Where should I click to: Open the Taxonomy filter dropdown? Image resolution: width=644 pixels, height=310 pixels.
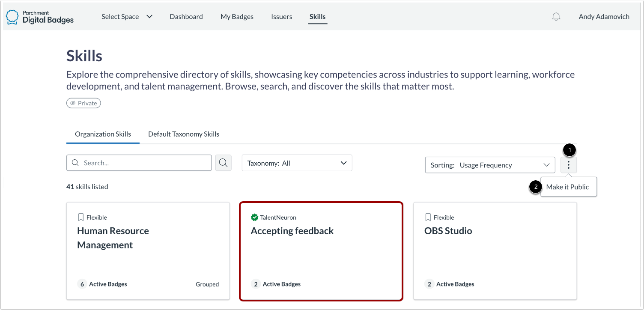(297, 163)
